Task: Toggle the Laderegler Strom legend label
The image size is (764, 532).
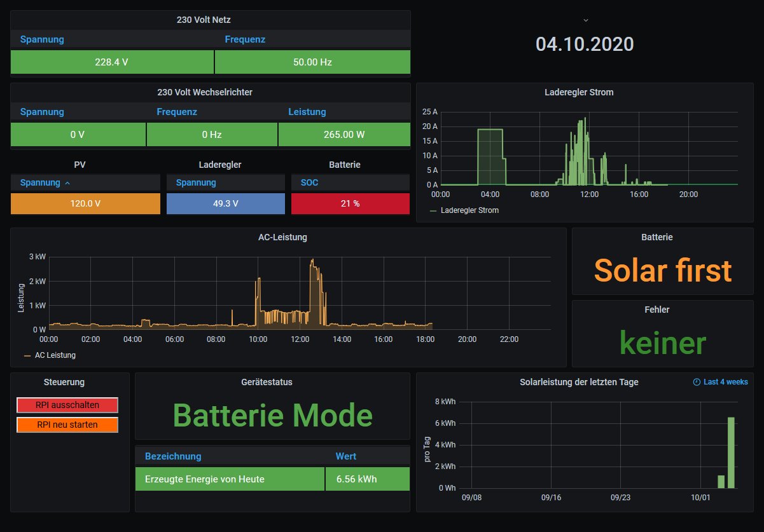Action: 469,210
